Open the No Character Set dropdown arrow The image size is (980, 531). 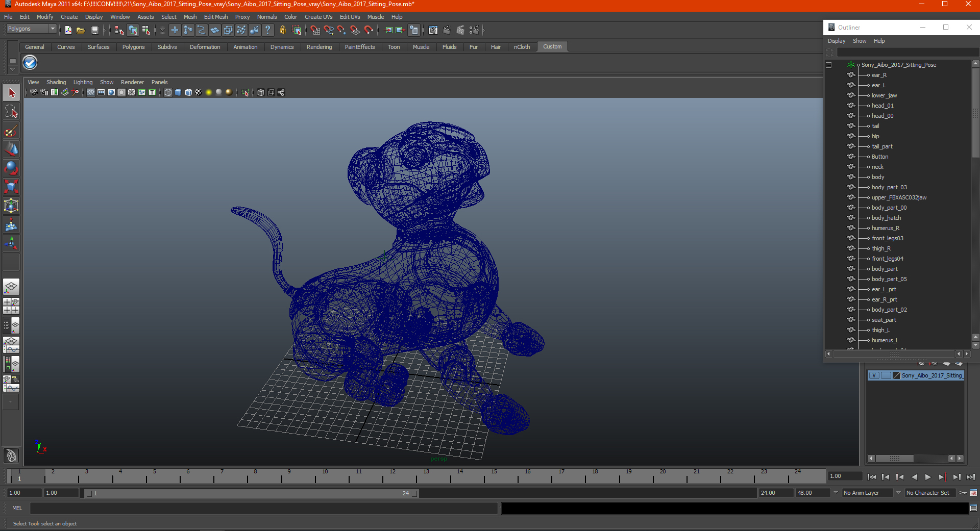click(x=899, y=493)
